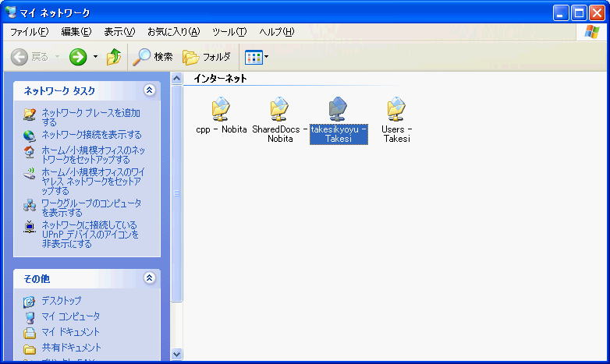Click the その他 panel title
Viewport: 610px width, 364px height.
(x=37, y=278)
